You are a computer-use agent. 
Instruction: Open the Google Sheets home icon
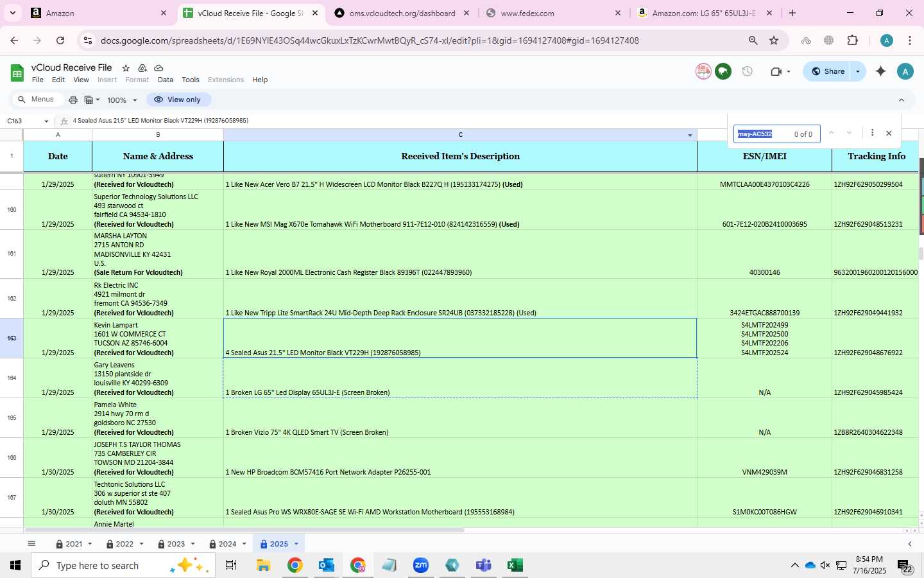click(17, 73)
